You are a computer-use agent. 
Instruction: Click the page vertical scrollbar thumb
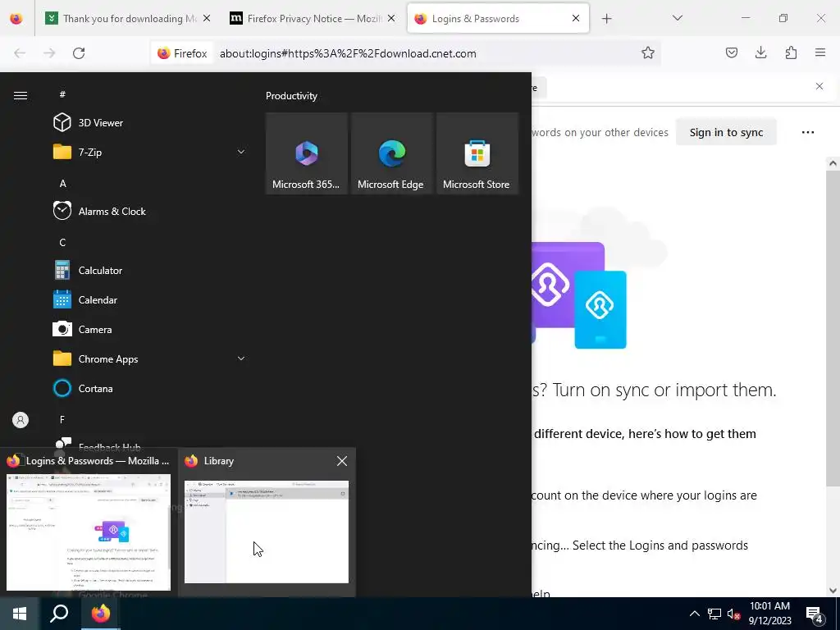point(833,328)
